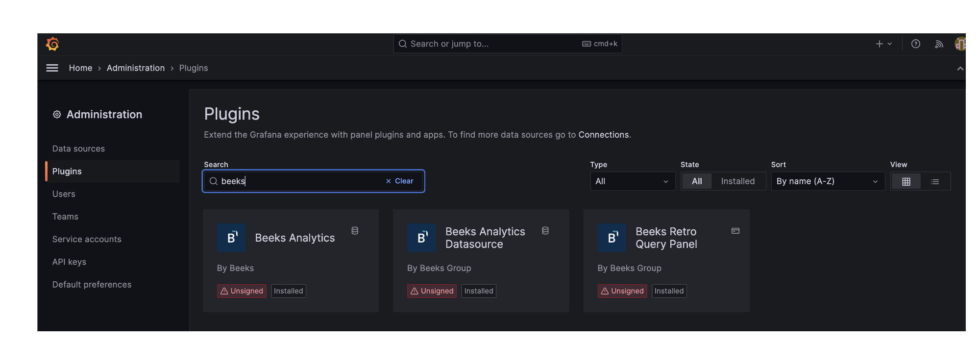Image resolution: width=980 pixels, height=344 pixels.
Task: Click Unsigned badge on Beeks Analytics card
Action: click(x=242, y=291)
